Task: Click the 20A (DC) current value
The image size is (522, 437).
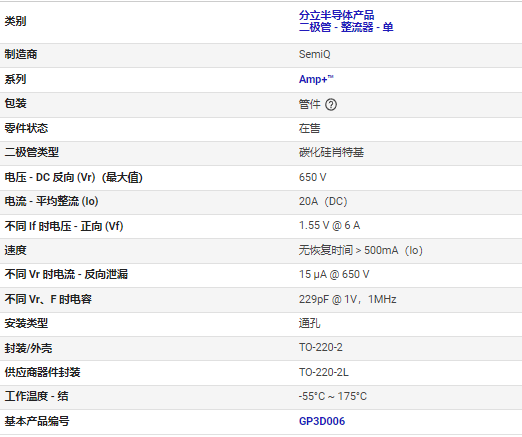Action: click(323, 201)
